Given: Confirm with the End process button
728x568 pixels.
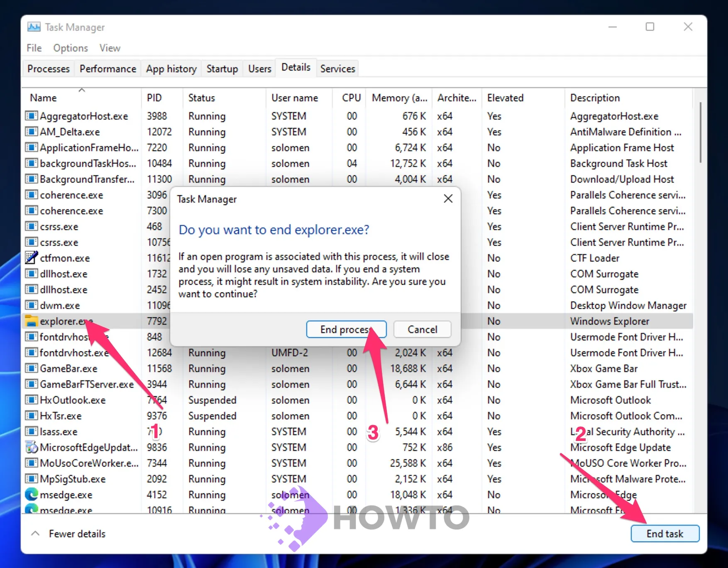Looking at the screenshot, I should click(346, 329).
